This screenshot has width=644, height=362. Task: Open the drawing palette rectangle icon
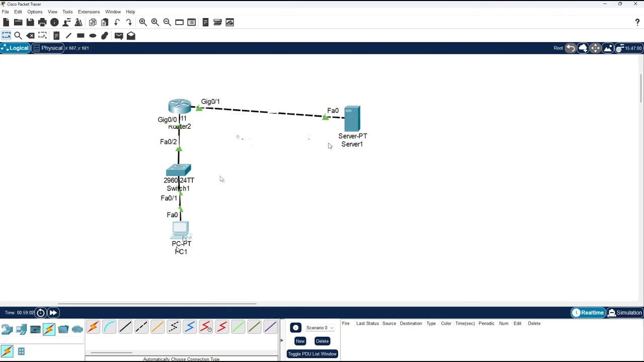coord(179,22)
